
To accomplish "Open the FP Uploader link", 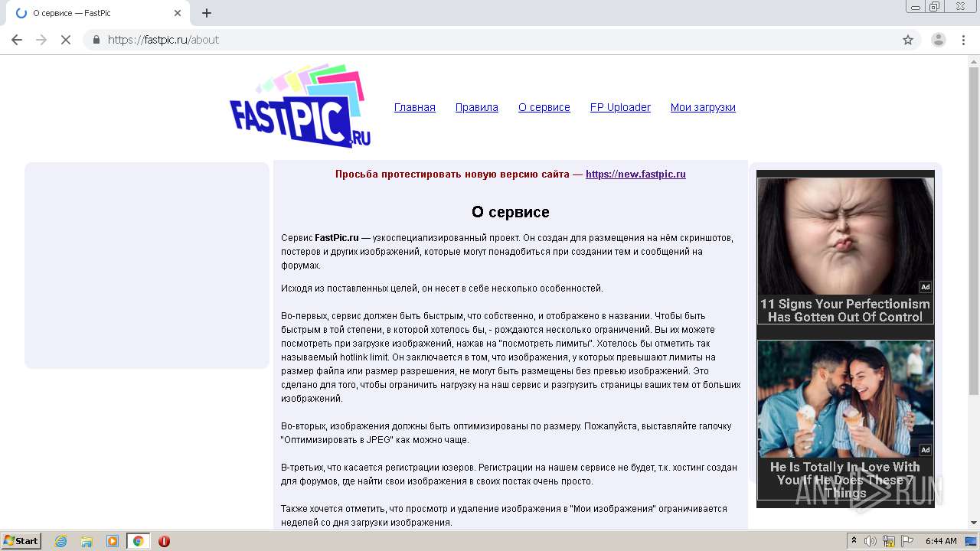I will pyautogui.click(x=620, y=107).
